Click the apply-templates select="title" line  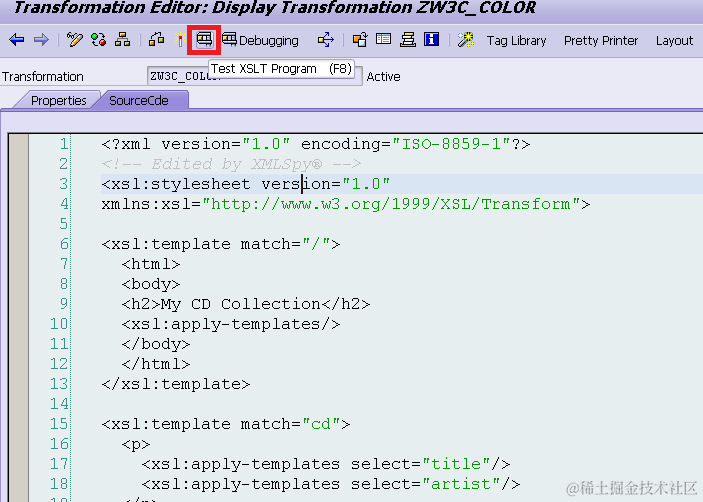(326, 463)
